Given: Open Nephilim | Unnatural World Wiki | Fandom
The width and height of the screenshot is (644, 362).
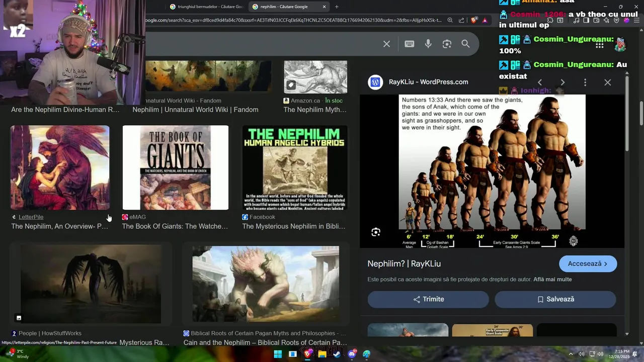Looking at the screenshot, I should tap(195, 110).
